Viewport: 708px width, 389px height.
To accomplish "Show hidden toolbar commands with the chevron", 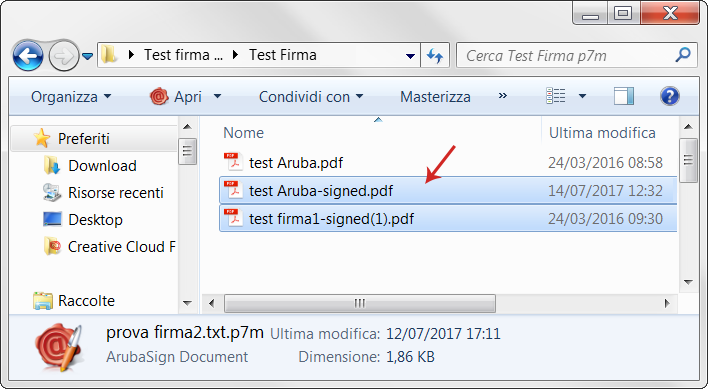I will coord(503,96).
